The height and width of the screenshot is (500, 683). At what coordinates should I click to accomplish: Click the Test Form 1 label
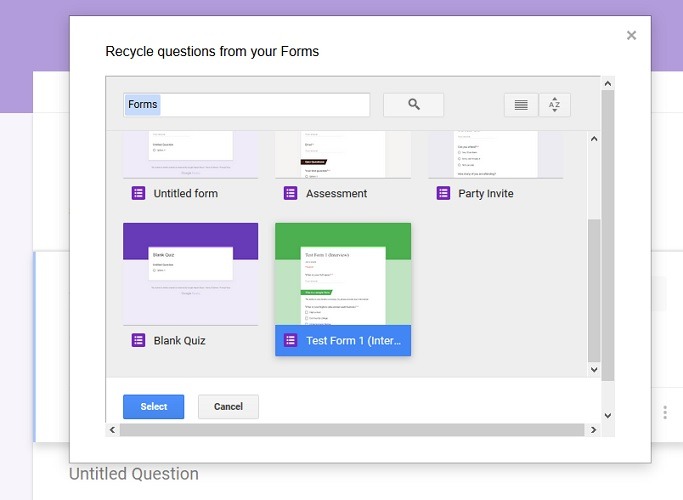pos(353,341)
